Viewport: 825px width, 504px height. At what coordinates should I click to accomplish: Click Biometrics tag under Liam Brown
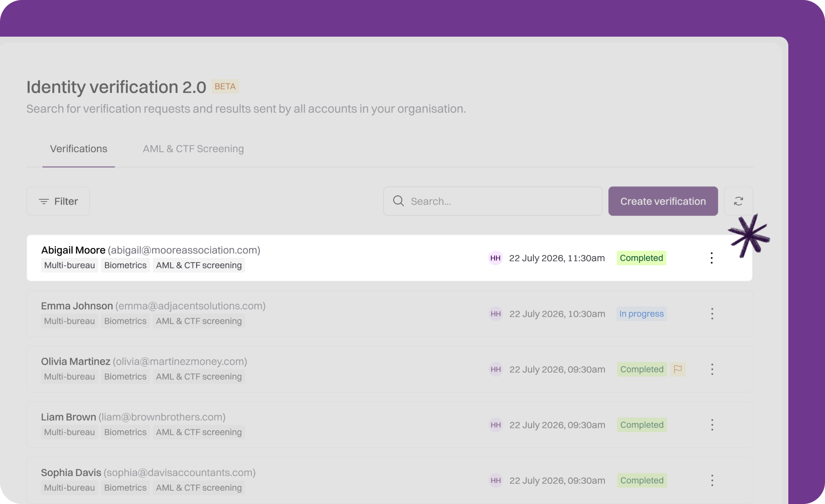point(125,432)
